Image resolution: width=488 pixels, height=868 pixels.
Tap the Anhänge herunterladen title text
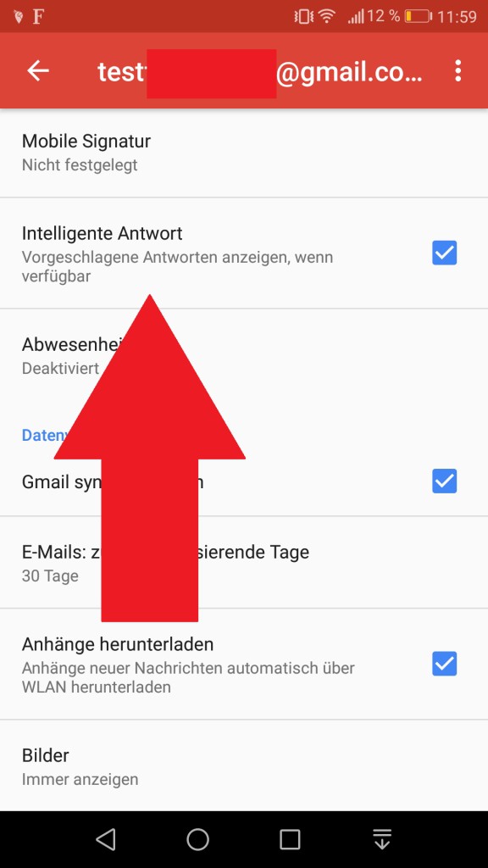(x=118, y=644)
